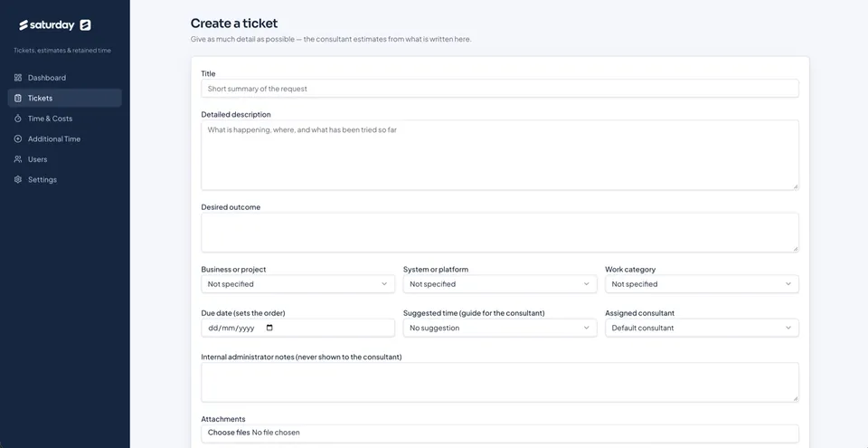Click the Tickets clipboard icon

coord(18,98)
